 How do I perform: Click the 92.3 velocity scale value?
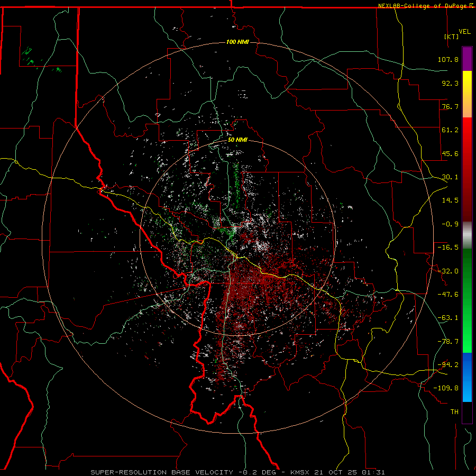(450, 83)
